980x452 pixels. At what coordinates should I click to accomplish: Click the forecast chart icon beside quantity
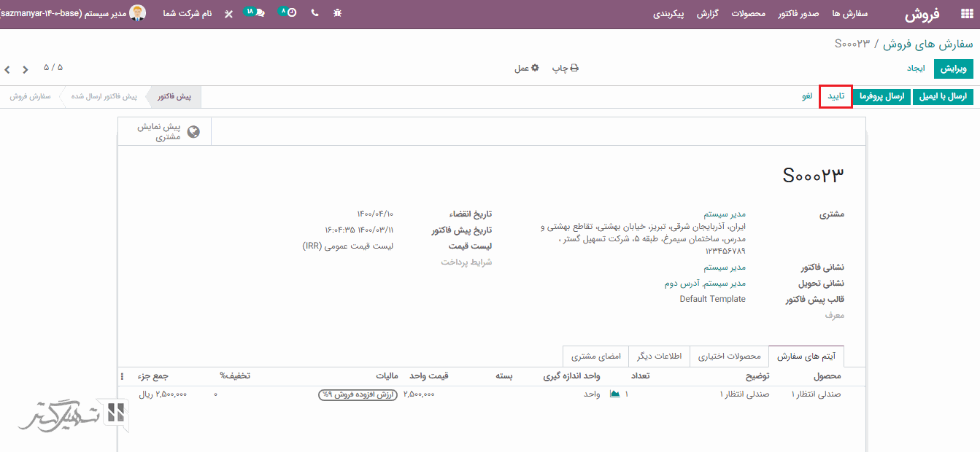[x=614, y=394]
